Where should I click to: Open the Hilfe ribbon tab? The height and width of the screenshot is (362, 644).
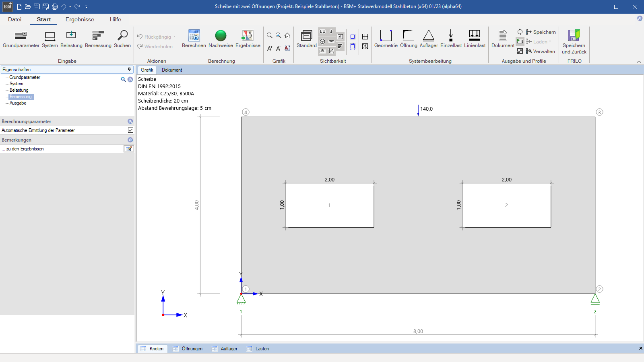coord(116,19)
